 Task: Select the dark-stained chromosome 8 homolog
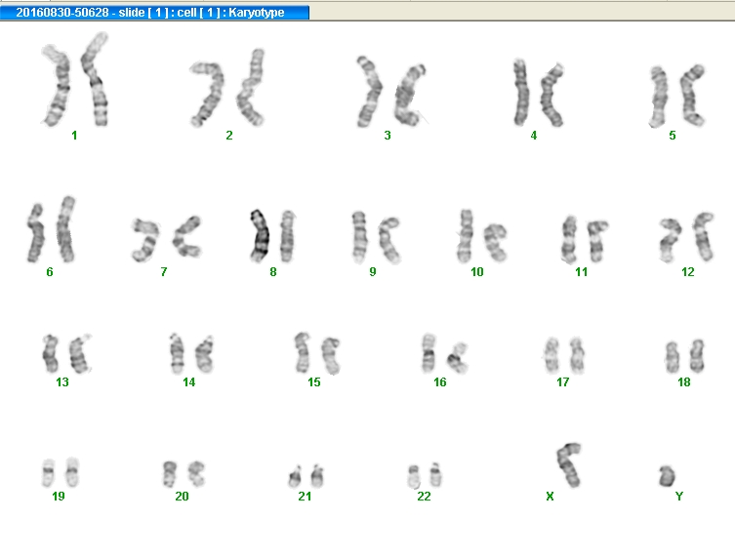[x=260, y=236]
